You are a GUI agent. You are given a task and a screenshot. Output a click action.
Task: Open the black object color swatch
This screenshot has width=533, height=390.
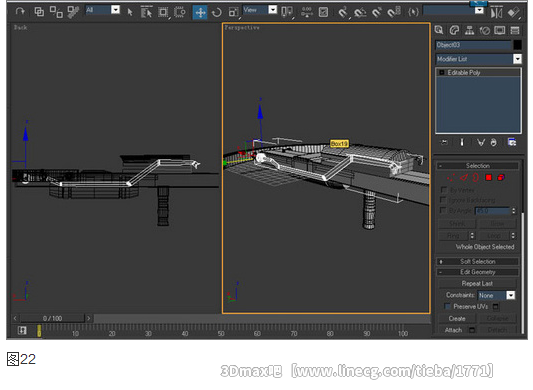[x=517, y=45]
